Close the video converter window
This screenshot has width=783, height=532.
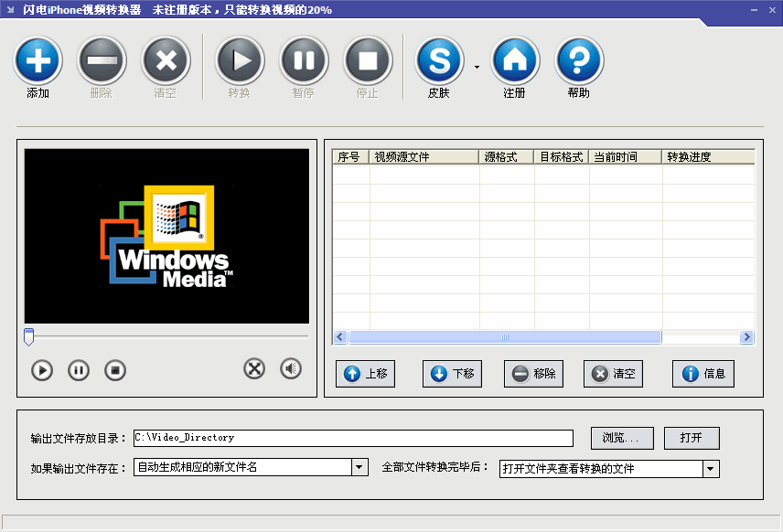(772, 10)
